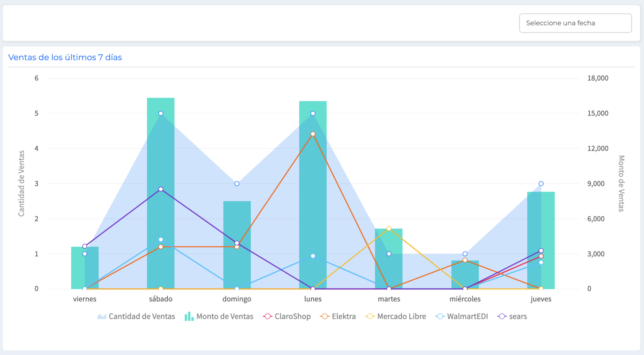
Task: Click the '18,000' right axis value
Action: tap(598, 78)
